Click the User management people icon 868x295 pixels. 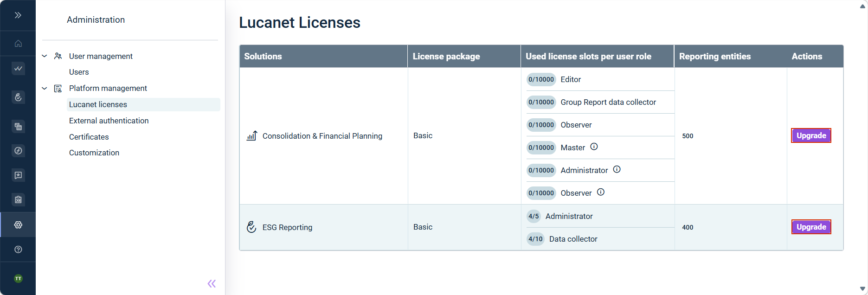point(58,56)
